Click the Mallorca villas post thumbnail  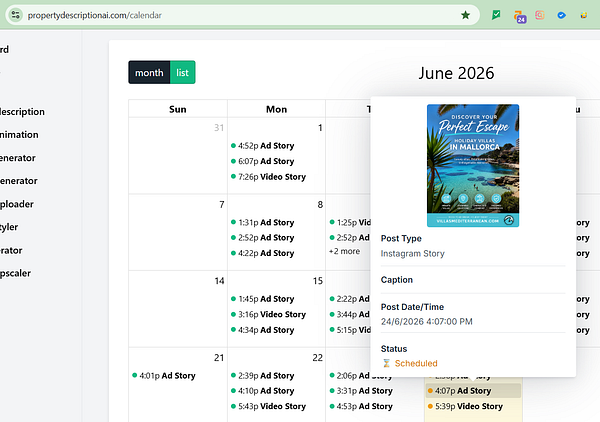(x=473, y=165)
